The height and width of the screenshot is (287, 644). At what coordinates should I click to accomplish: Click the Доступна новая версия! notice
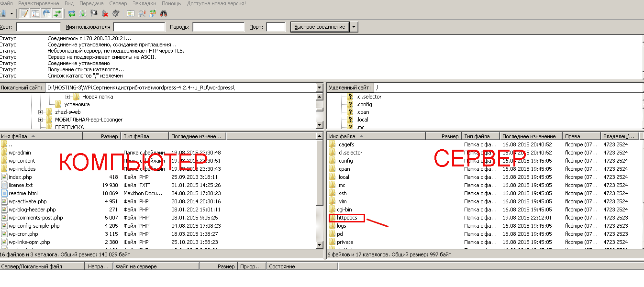(x=216, y=3)
